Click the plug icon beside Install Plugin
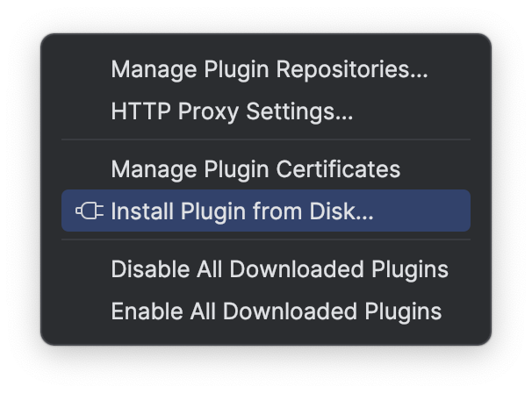 90,211
